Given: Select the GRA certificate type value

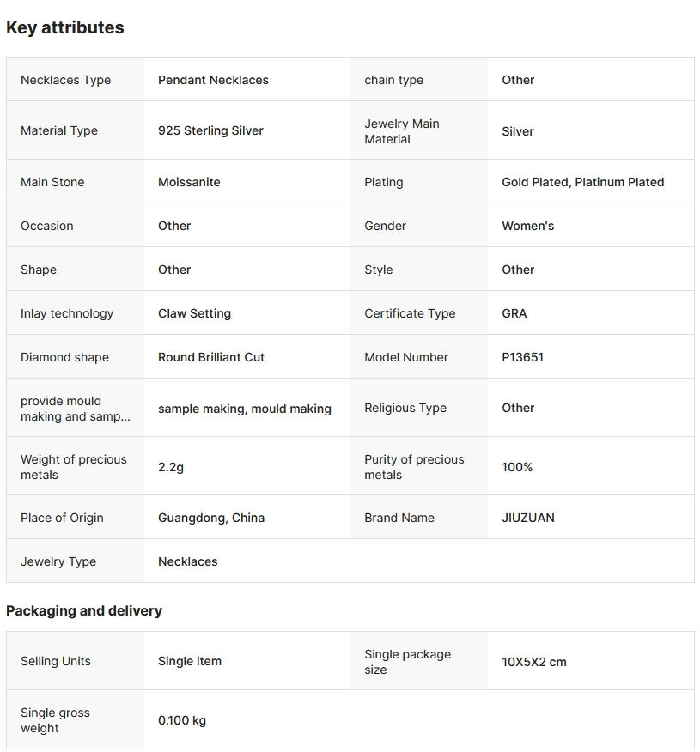Looking at the screenshot, I should (x=514, y=313).
